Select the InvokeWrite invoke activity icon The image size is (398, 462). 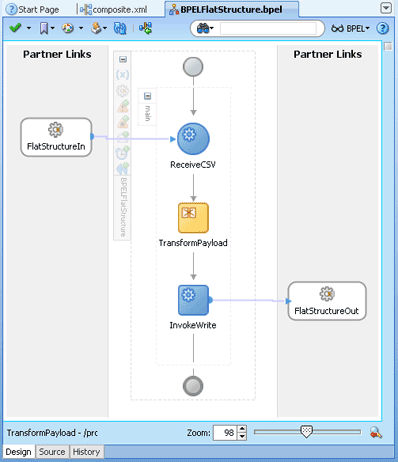193,300
